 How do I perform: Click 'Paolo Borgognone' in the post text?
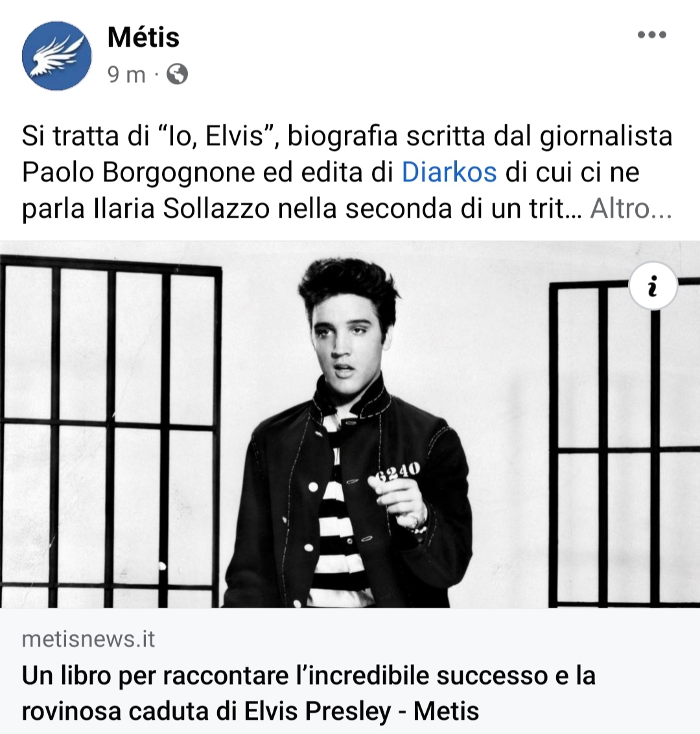click(x=138, y=172)
